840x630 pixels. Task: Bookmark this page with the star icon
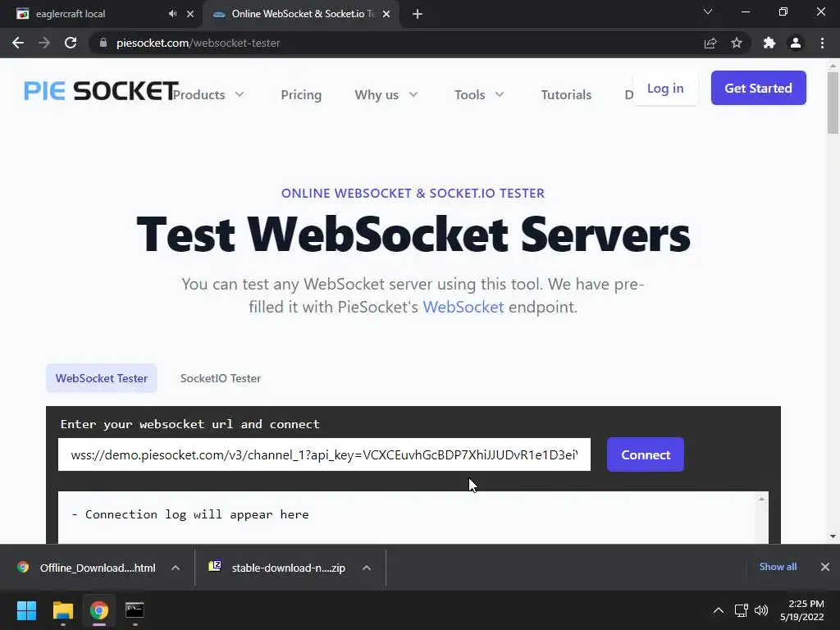pyautogui.click(x=737, y=43)
